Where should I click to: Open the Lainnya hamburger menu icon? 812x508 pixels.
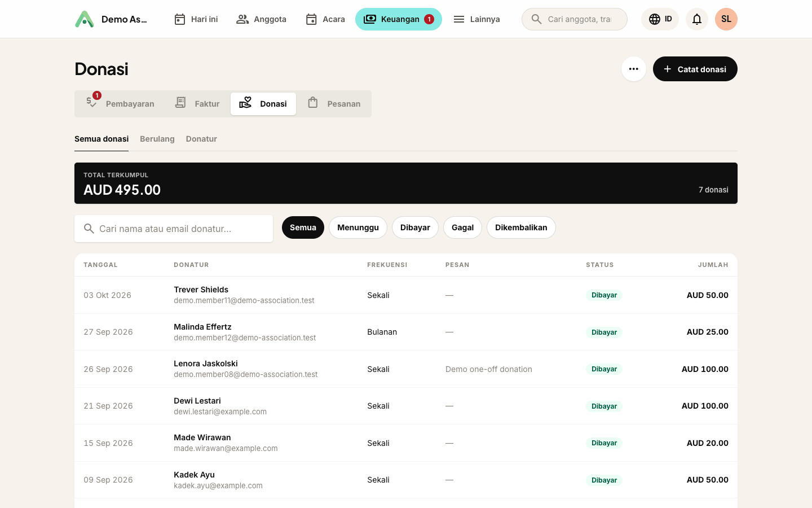tap(459, 19)
